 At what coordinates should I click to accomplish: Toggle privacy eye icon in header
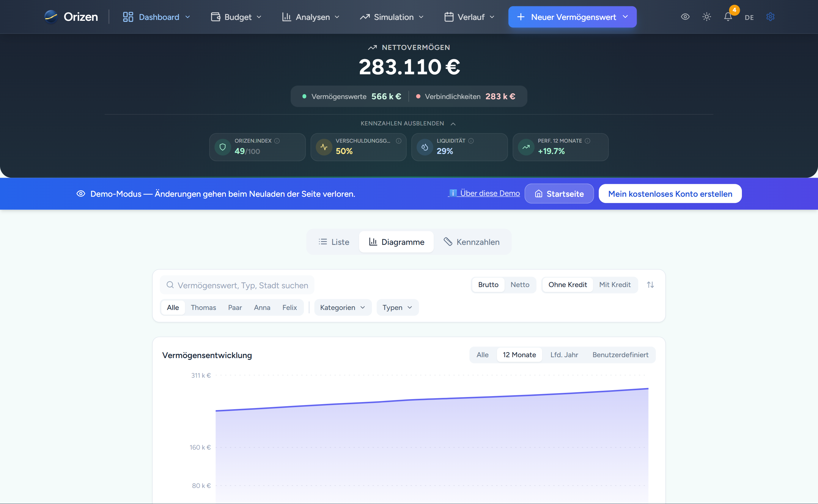tap(685, 17)
